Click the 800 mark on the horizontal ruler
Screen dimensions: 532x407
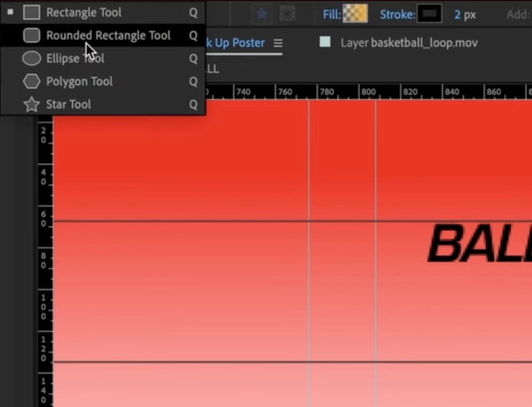pos(369,91)
